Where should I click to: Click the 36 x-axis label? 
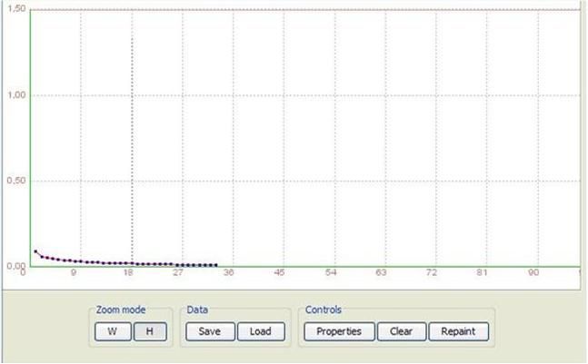[228, 272]
